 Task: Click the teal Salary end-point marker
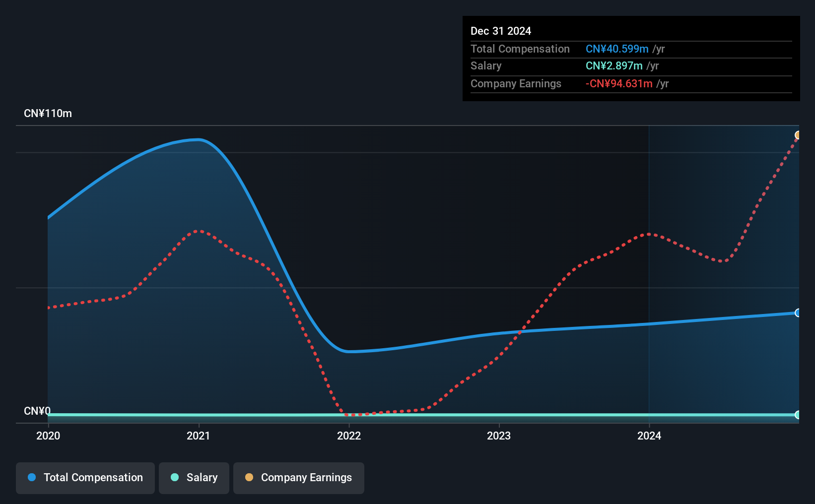tap(798, 415)
